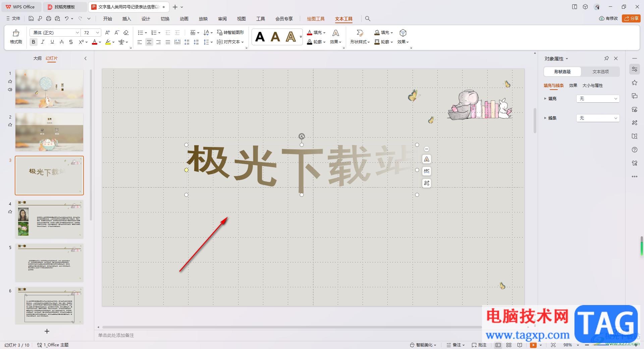Fit slide to window from status bar
Viewport: 644px width, 349px height.
click(553, 345)
